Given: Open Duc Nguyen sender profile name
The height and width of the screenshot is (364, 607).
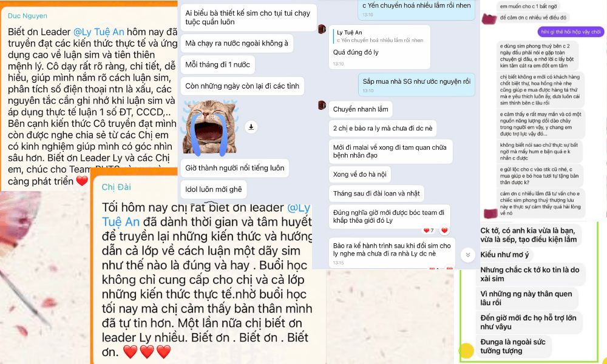Looking at the screenshot, I should [27, 16].
